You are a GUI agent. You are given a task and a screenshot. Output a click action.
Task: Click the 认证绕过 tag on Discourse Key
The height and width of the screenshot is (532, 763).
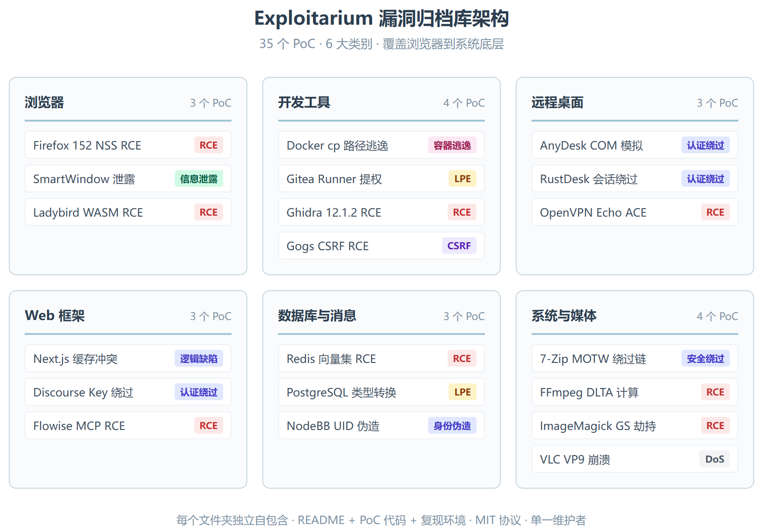(199, 392)
